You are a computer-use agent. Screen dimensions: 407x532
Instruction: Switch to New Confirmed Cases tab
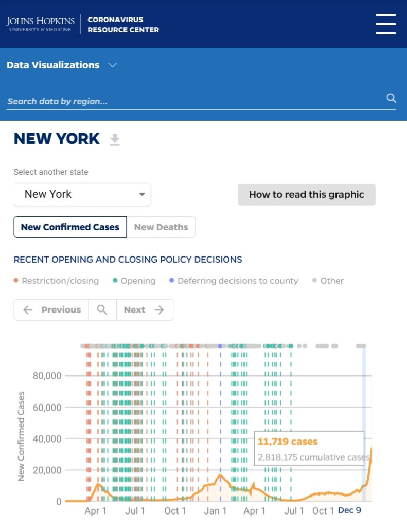click(x=70, y=227)
